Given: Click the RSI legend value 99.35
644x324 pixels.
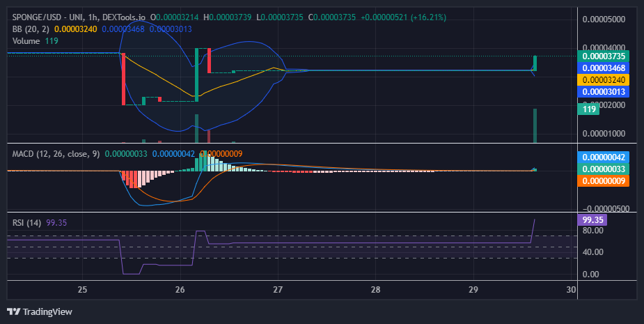Looking at the screenshot, I should [x=56, y=223].
